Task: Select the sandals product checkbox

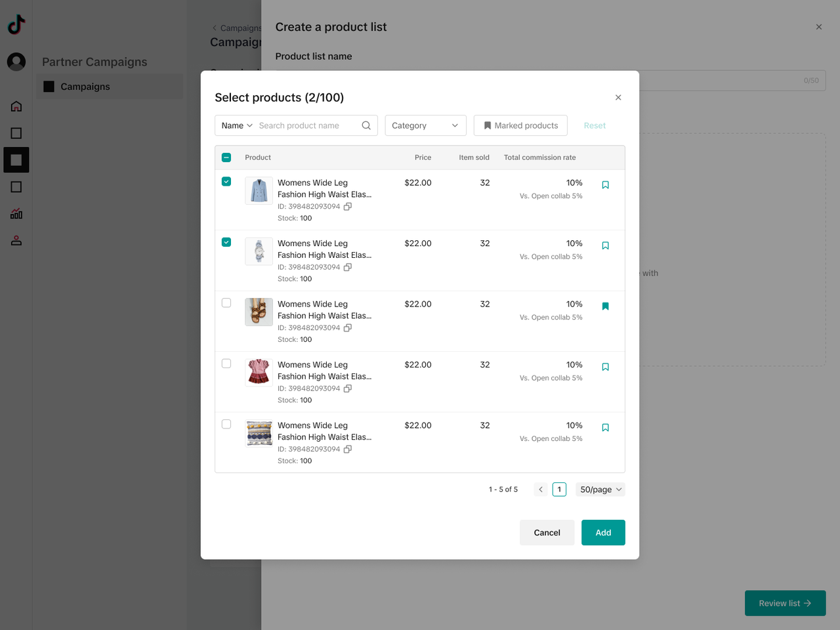Action: (x=226, y=303)
